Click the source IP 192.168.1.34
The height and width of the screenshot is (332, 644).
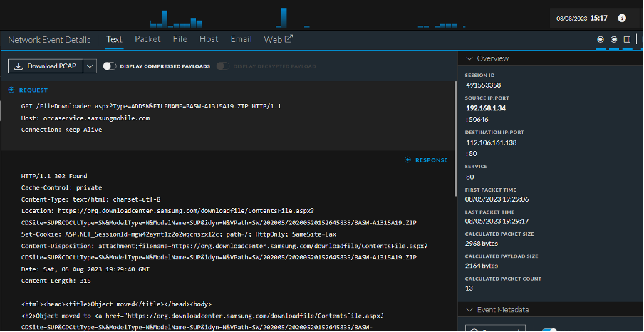click(486, 108)
